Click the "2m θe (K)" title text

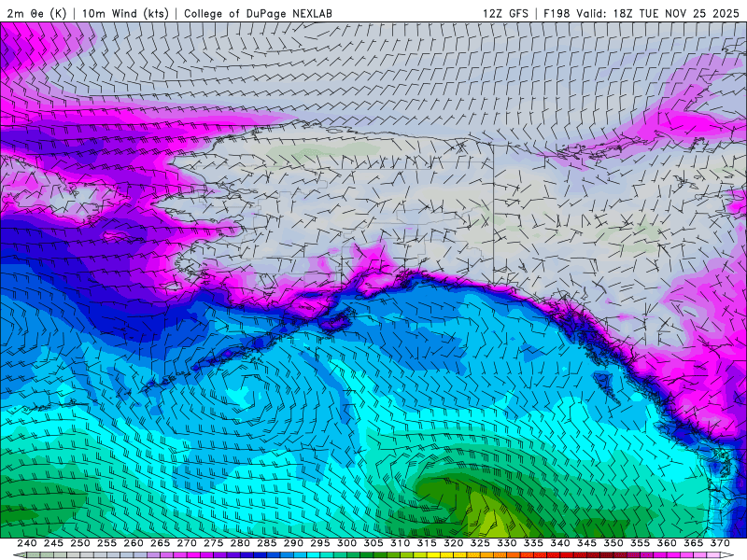point(36,13)
